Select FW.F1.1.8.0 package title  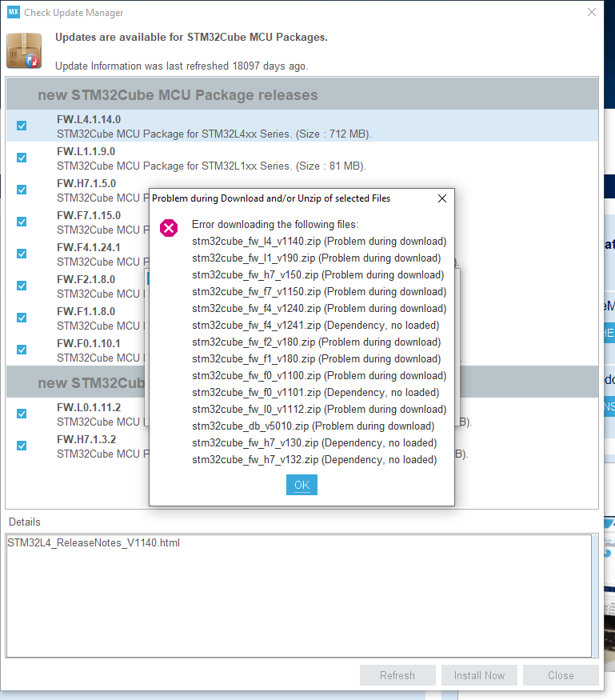[x=86, y=312]
